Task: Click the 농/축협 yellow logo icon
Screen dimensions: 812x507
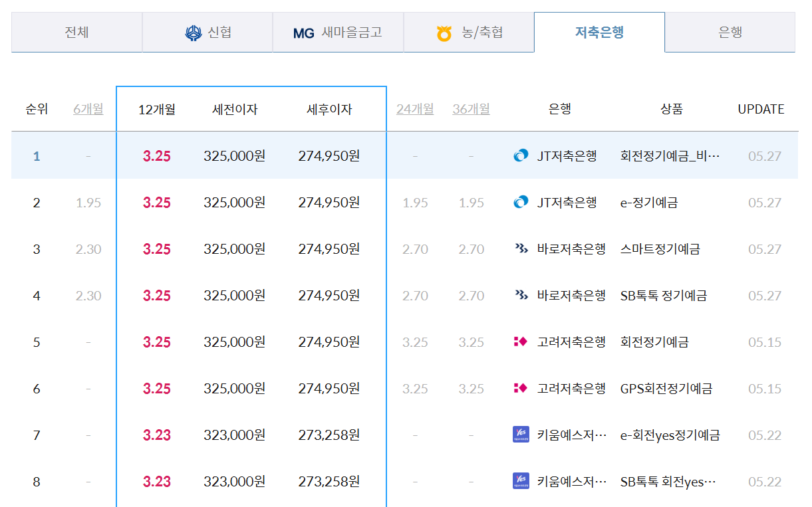Action: tap(444, 33)
